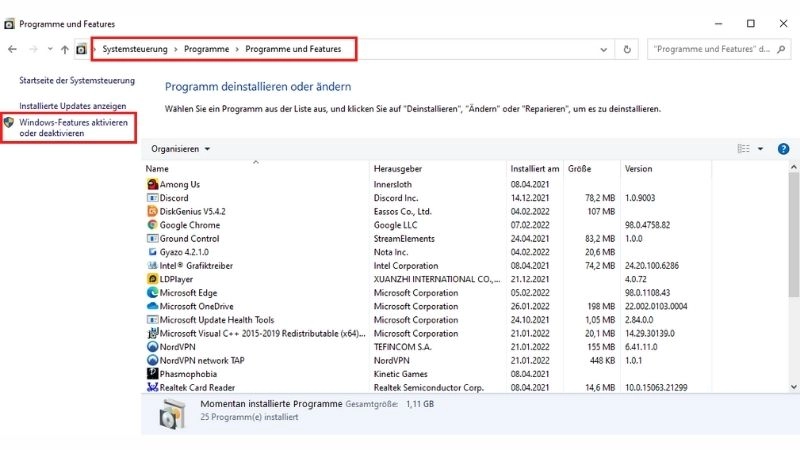The height and width of the screenshot is (450, 800).
Task: Go back with the left arrow
Action: click(12, 49)
